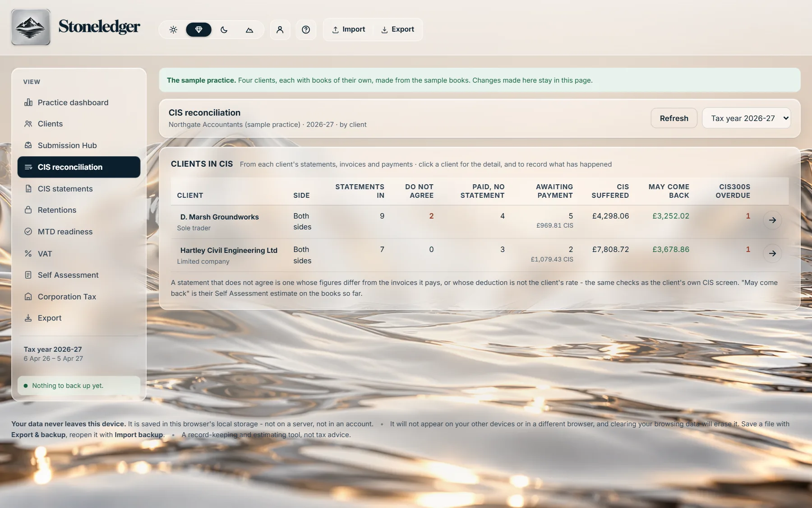Open Practice dashboard in sidebar
This screenshot has width=812, height=508.
[x=79, y=103]
